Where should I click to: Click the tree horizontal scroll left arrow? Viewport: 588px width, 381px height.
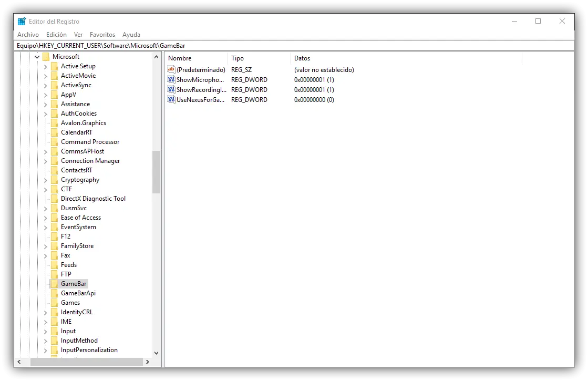[19, 362]
